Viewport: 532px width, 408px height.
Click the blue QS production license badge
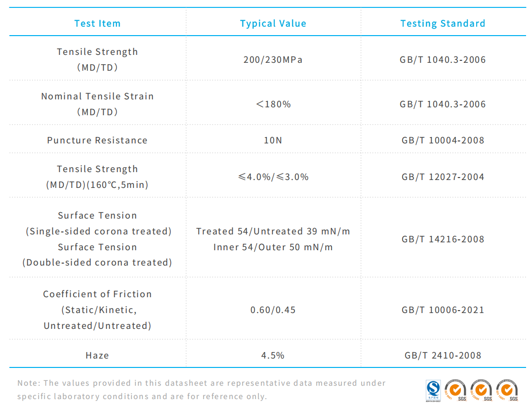(433, 390)
